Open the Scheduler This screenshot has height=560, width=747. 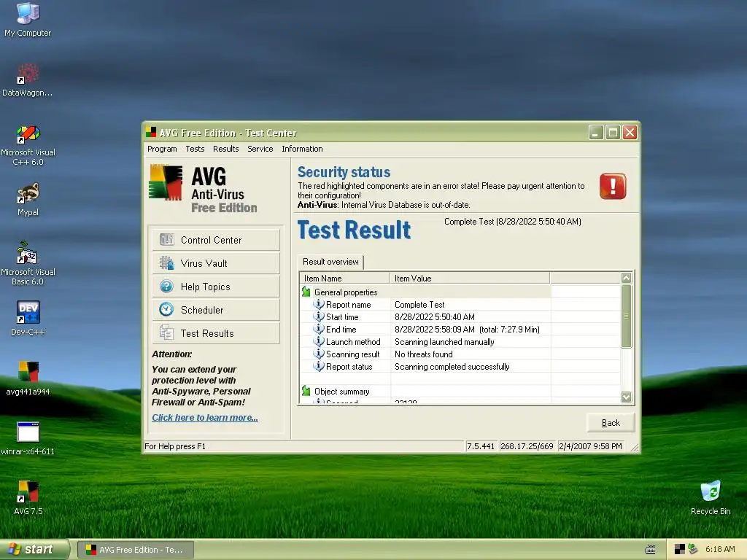coord(216,309)
